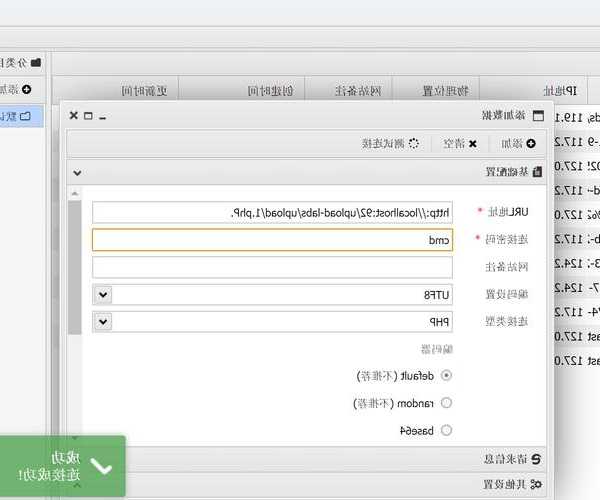Click the 基础配置 section icon
Image resolution: width=600 pixels, height=500 pixels.
click(x=537, y=172)
